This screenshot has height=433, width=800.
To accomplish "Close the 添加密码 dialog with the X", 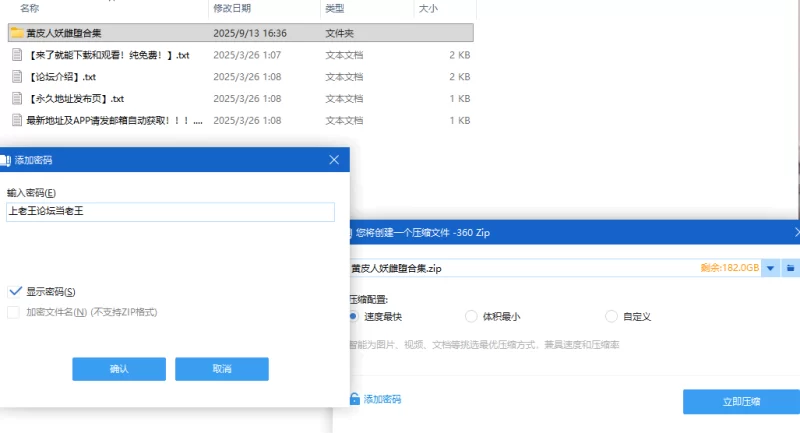I will 334,160.
